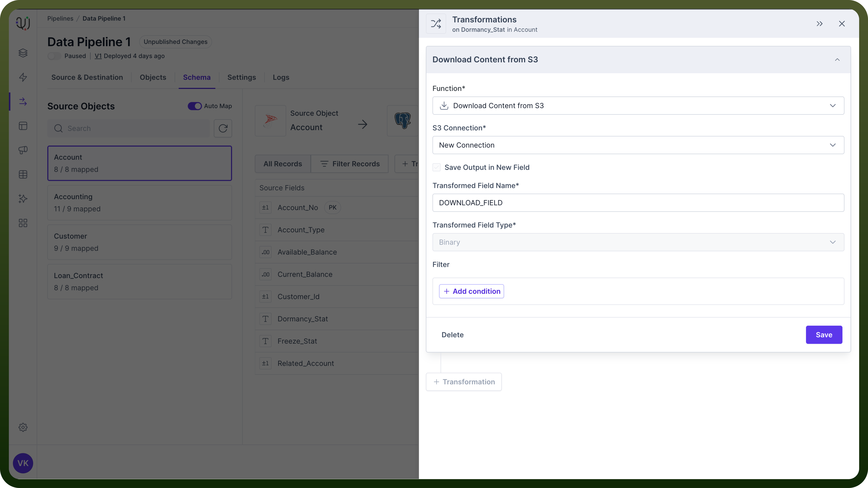Select the All Records tab
This screenshot has width=868, height=488.
[x=283, y=164]
